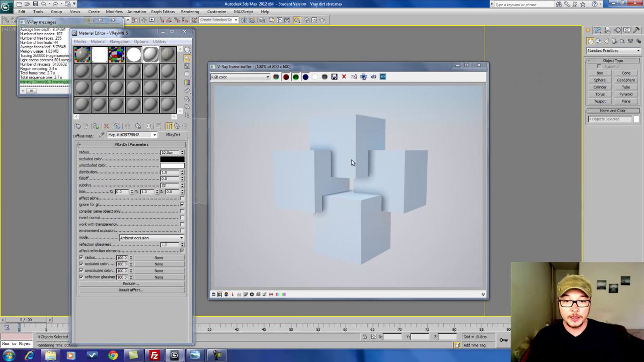The width and height of the screenshot is (644, 362).
Task: Click the red X clear image icon
Action: tap(344, 77)
